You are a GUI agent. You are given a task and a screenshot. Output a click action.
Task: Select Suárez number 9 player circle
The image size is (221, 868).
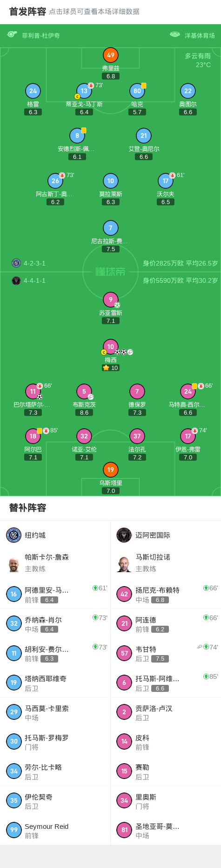111,300
